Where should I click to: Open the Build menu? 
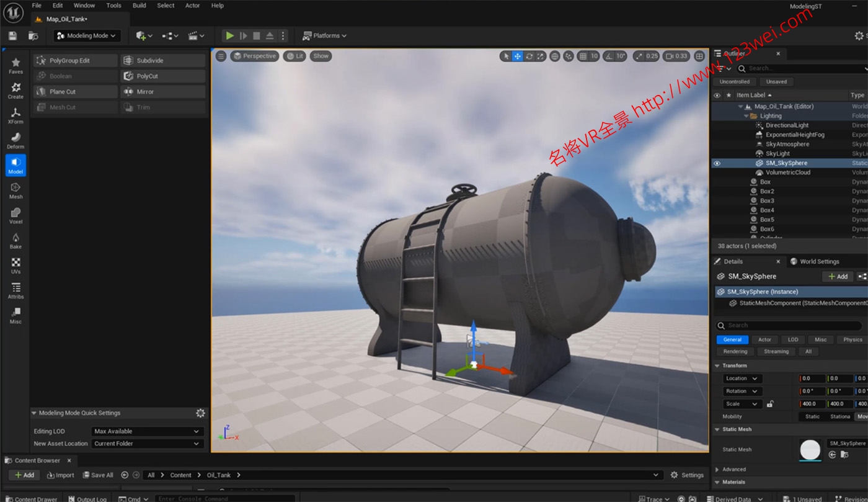[x=139, y=6]
